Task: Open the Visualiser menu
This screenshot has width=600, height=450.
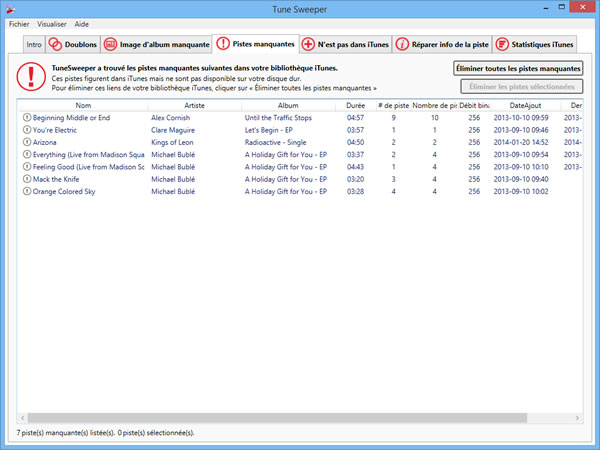Action: (52, 24)
